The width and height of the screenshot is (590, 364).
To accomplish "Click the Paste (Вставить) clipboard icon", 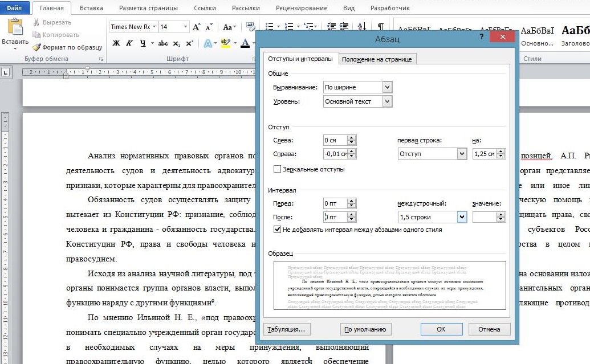I will (x=14, y=27).
